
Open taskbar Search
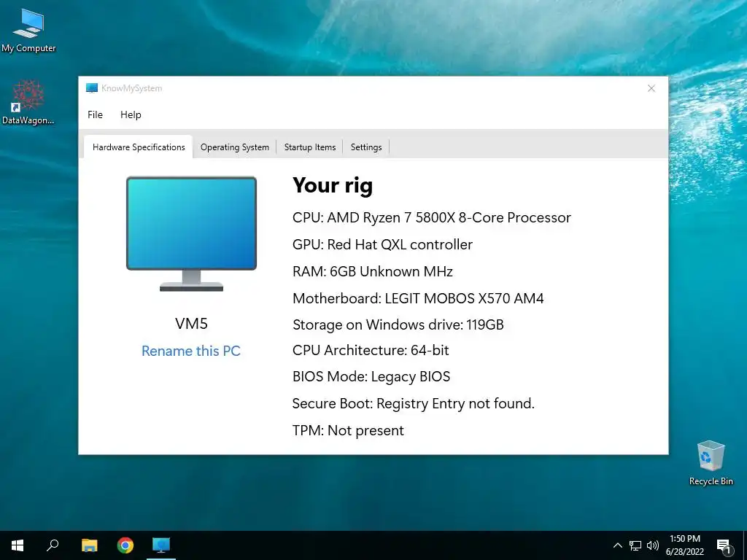[53, 545]
